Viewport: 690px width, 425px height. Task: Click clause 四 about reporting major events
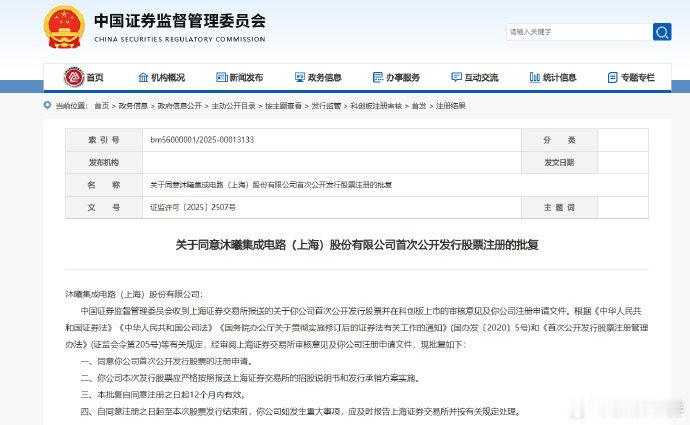[301, 411]
